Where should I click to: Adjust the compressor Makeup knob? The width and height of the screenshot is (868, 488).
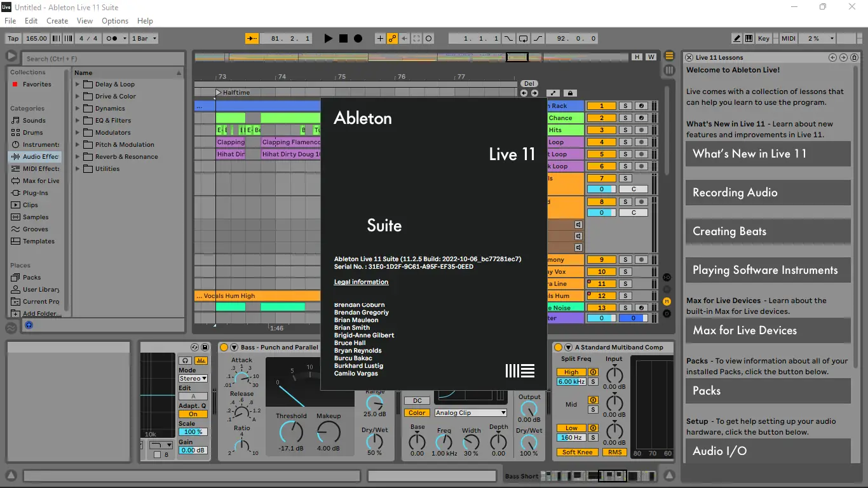pyautogui.click(x=329, y=432)
